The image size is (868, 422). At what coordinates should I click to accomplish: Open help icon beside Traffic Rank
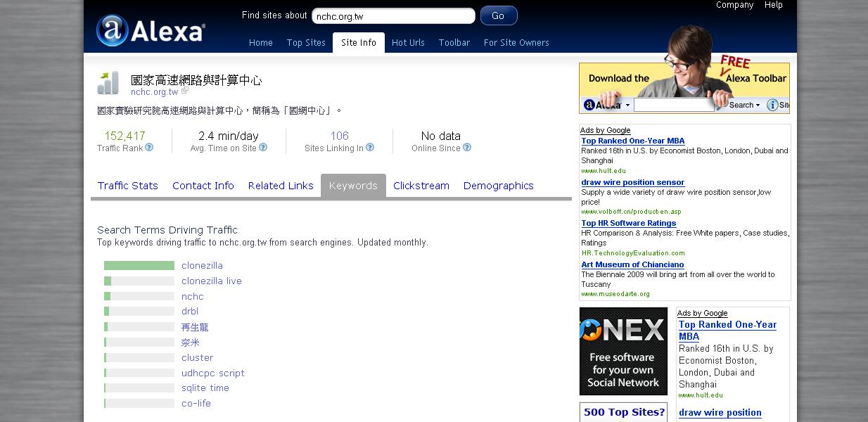pos(149,148)
